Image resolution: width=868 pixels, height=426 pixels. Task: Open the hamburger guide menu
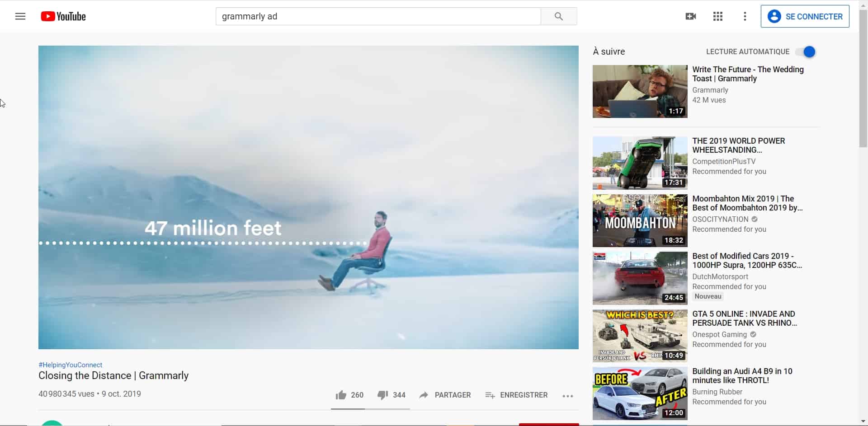pos(20,17)
